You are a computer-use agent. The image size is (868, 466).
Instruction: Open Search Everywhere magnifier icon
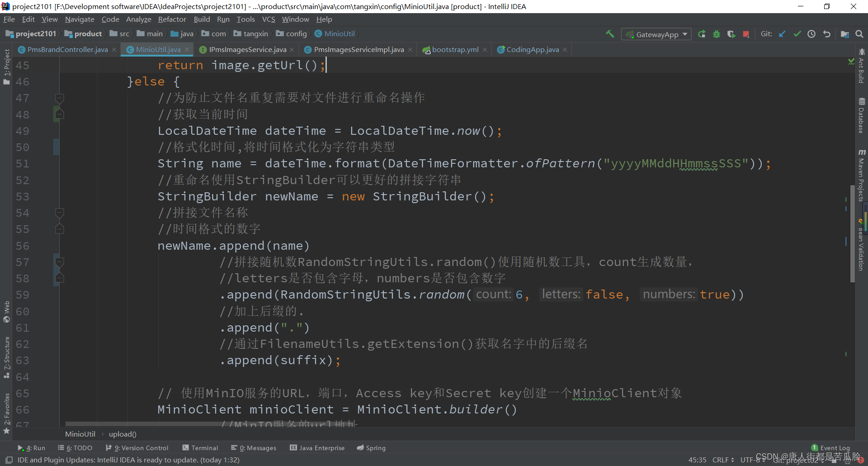click(859, 34)
